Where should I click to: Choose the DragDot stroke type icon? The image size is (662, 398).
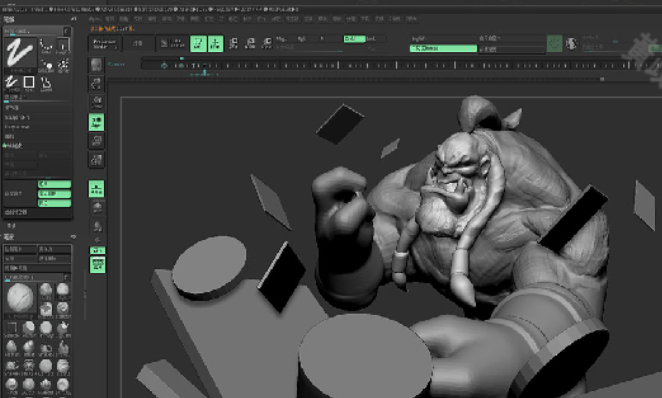(46, 65)
